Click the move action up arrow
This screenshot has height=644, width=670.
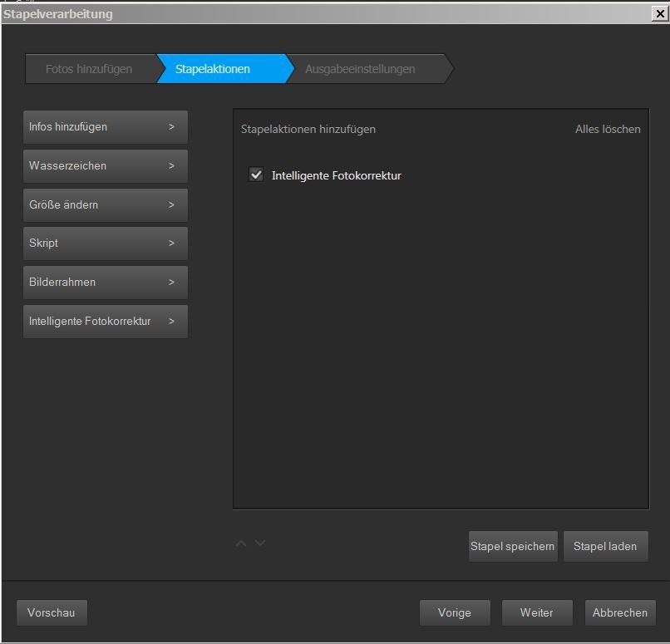pos(241,543)
